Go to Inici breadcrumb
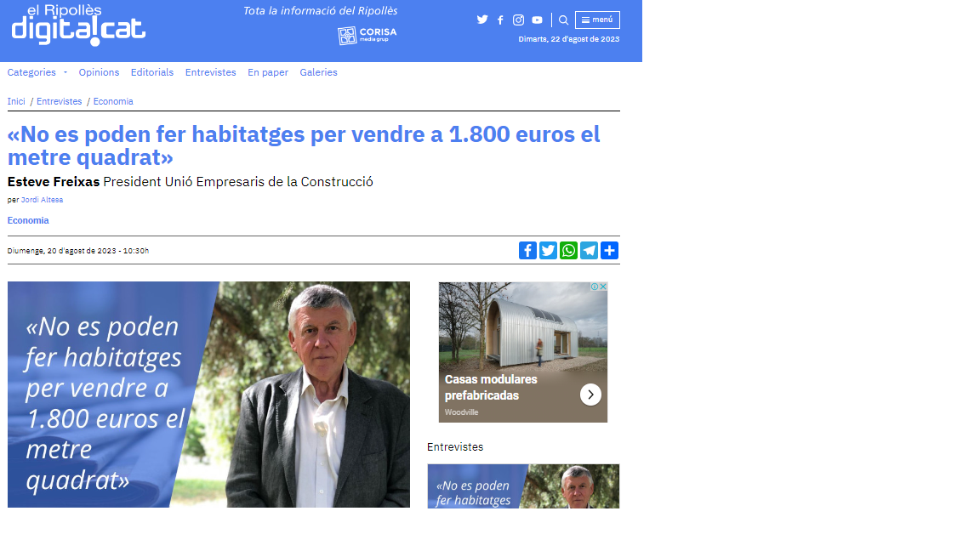 pos(16,101)
